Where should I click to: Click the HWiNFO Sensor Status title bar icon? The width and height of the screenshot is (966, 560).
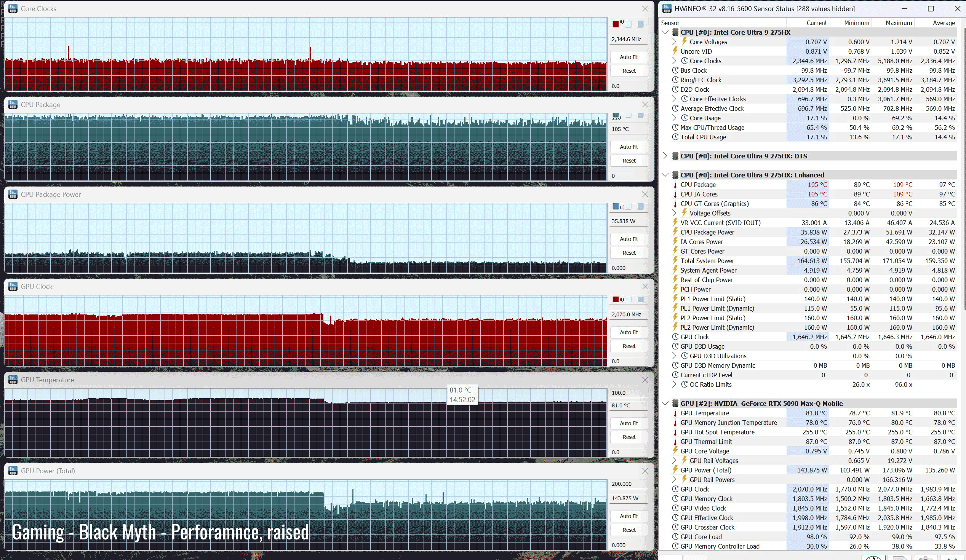coord(667,8)
